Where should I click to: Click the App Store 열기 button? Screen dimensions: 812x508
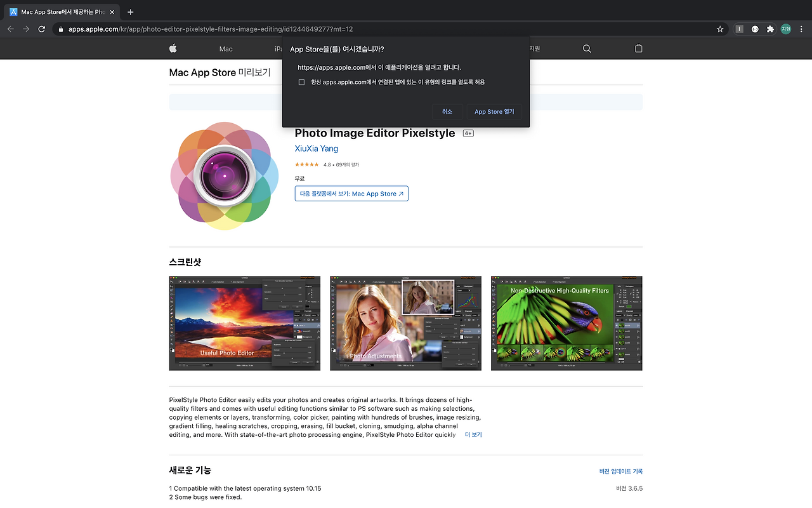pos(494,112)
